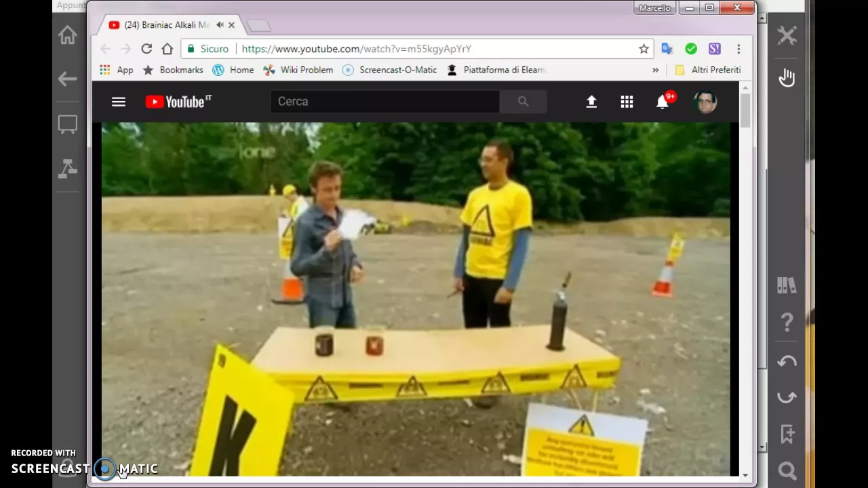Close the Brainiac Alkali tab
Image resolution: width=868 pixels, height=488 pixels.
231,25
